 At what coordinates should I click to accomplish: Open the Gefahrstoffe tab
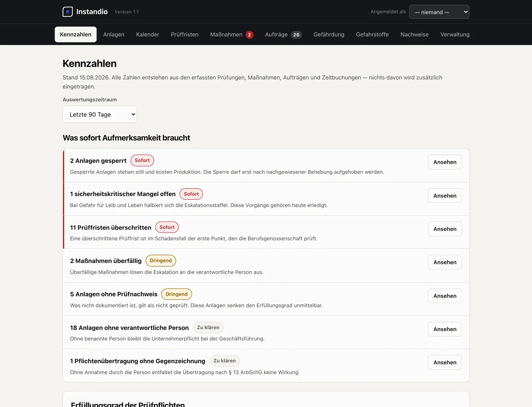pos(372,34)
